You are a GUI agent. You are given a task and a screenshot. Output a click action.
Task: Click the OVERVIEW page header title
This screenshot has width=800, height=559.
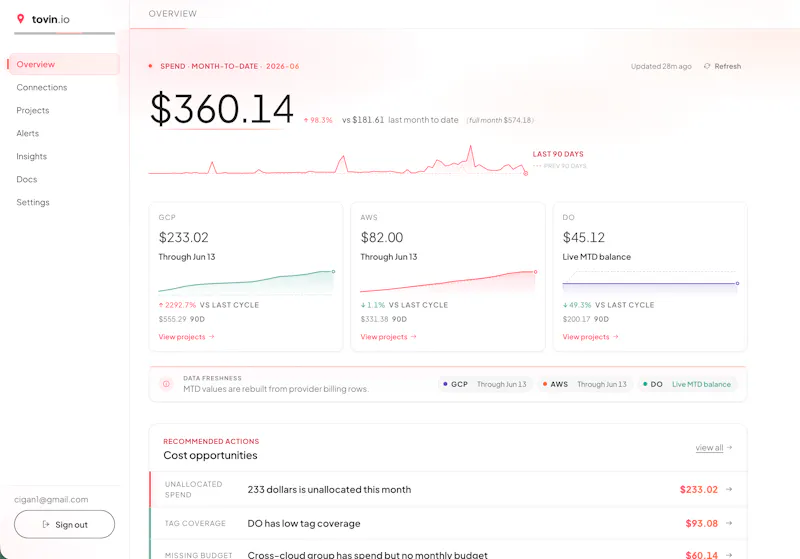click(x=172, y=14)
